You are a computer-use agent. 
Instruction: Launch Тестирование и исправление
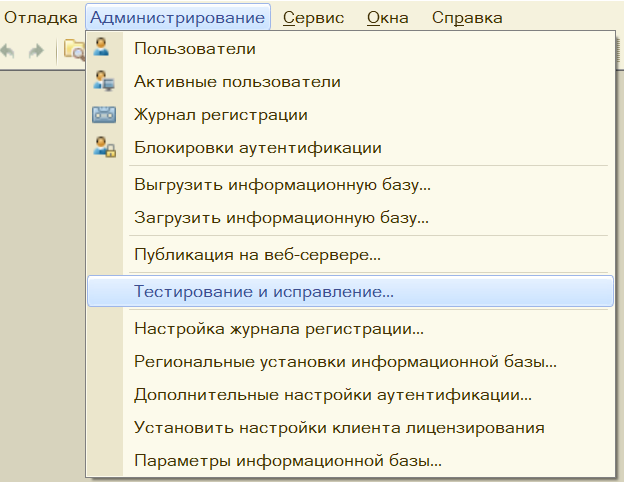[x=350, y=291]
